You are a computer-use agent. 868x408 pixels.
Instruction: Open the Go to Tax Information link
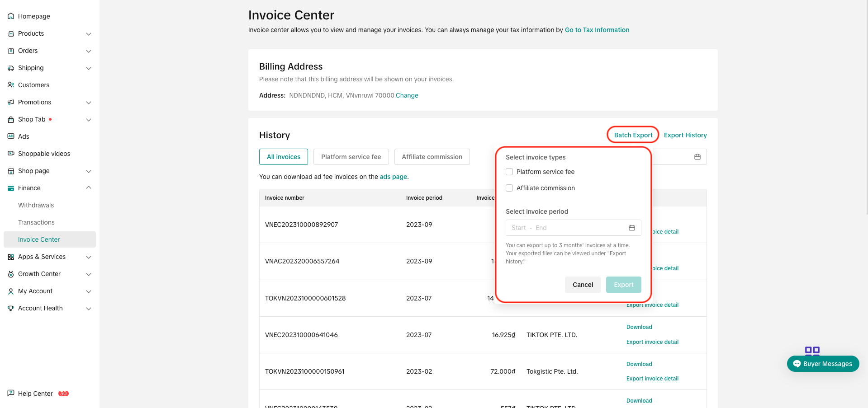coord(597,30)
